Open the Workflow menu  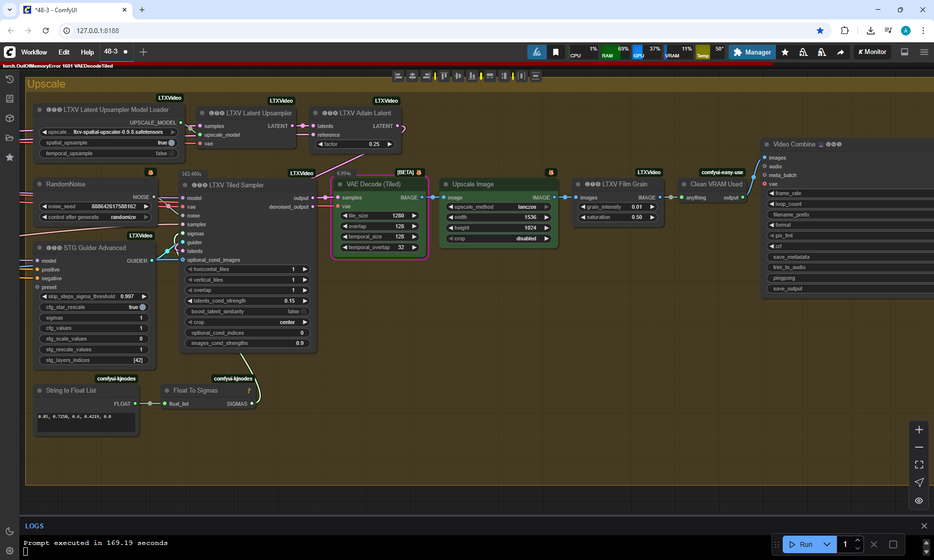pyautogui.click(x=34, y=52)
